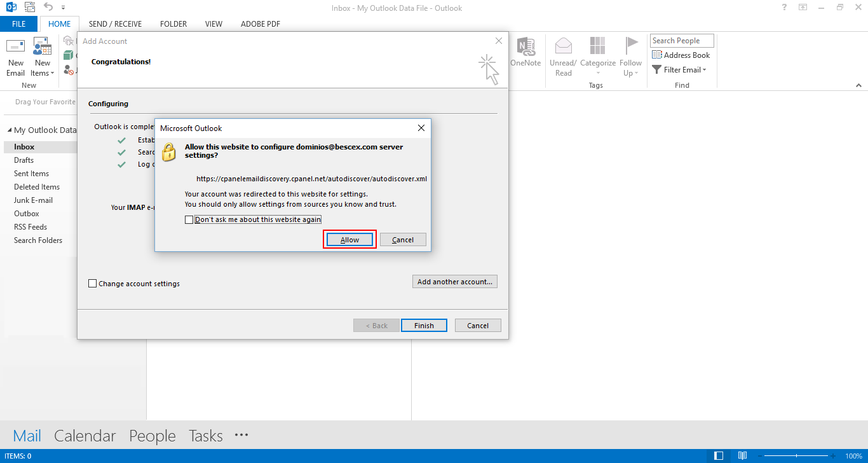Switch to the VIEW tab
The width and height of the screenshot is (868, 463).
pyautogui.click(x=214, y=24)
